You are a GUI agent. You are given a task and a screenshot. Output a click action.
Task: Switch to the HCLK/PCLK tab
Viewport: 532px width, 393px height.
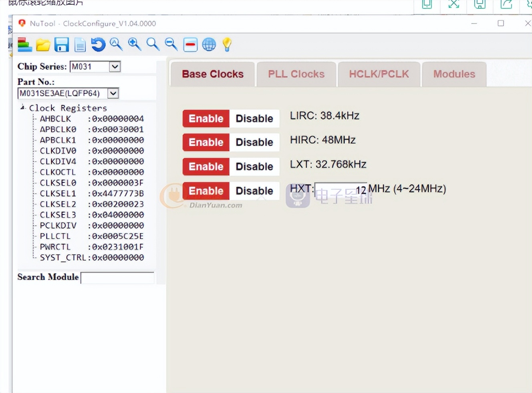379,74
